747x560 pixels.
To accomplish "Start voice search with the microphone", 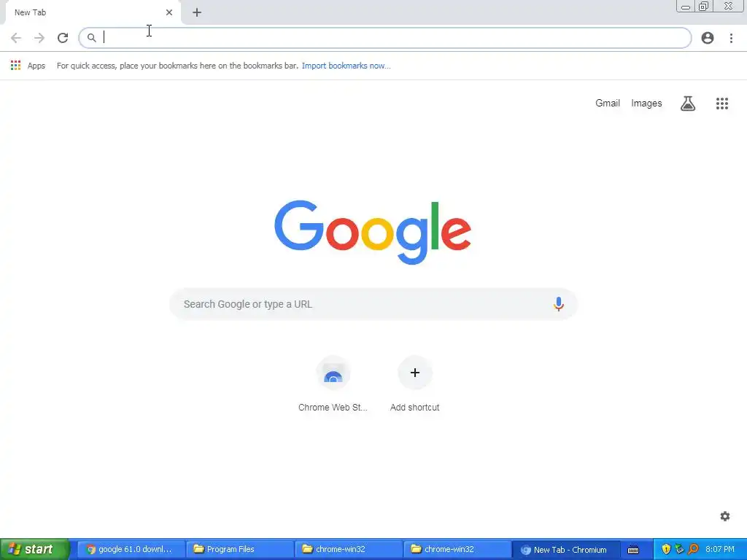I will point(558,304).
